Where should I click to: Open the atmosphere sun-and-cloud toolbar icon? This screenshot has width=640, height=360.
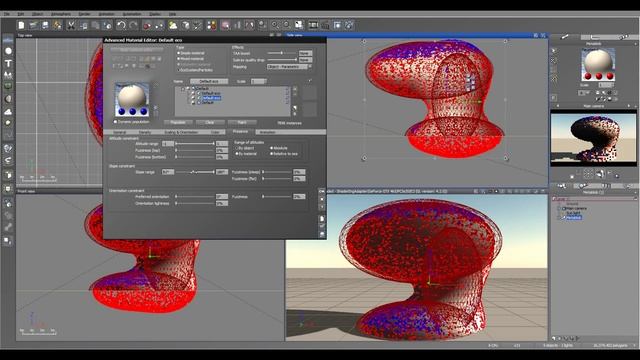pyautogui.click(x=173, y=25)
